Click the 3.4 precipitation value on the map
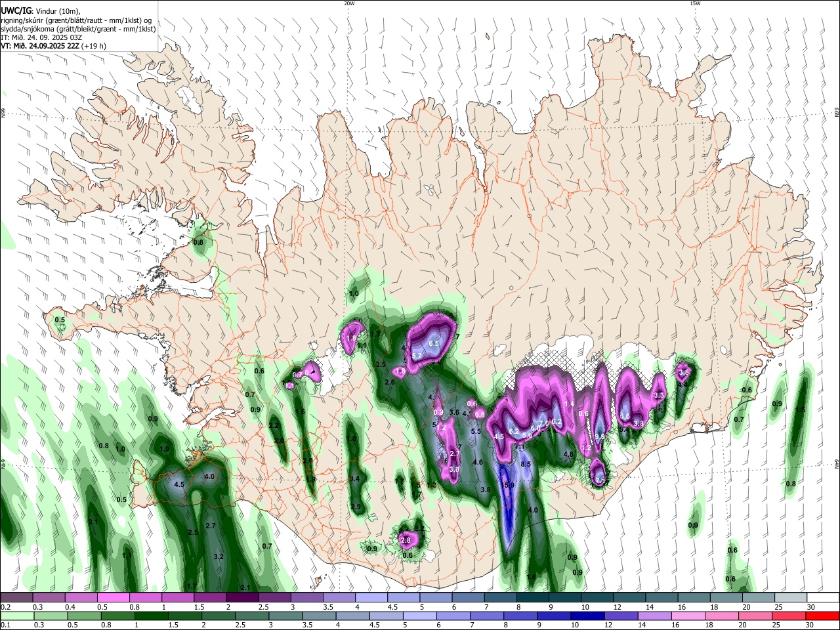 (354, 478)
